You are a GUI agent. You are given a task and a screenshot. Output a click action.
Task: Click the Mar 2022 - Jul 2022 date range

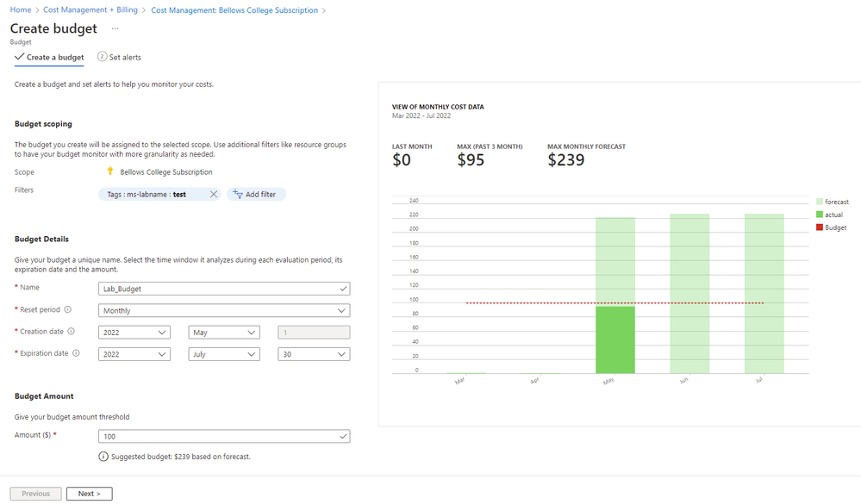pos(421,115)
